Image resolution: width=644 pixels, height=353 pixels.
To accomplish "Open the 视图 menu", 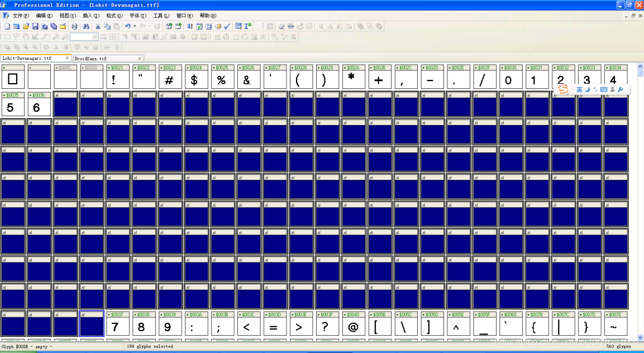I will coord(68,16).
